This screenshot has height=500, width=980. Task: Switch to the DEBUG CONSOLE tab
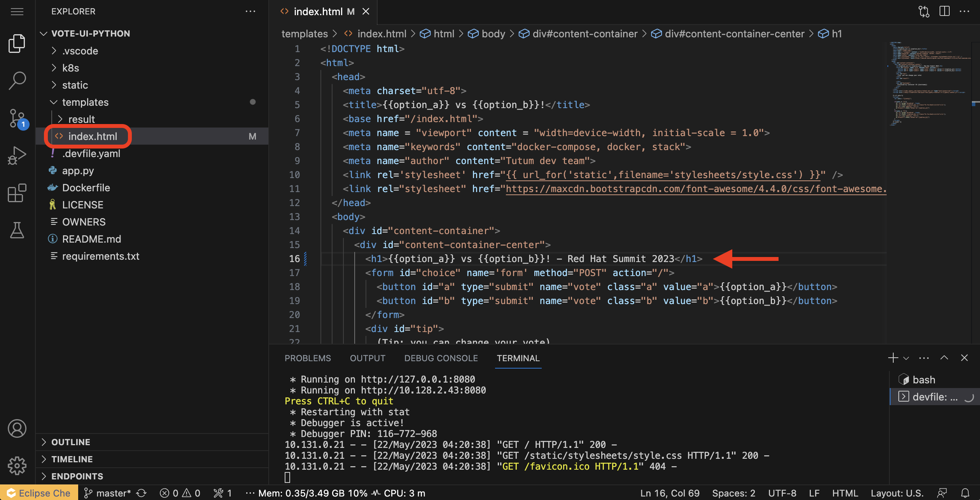point(441,358)
